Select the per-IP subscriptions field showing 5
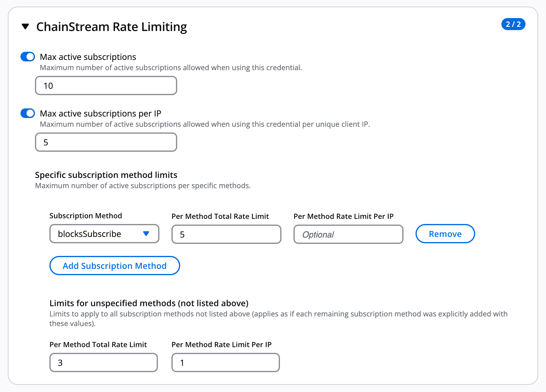The image size is (546, 392). point(106,142)
